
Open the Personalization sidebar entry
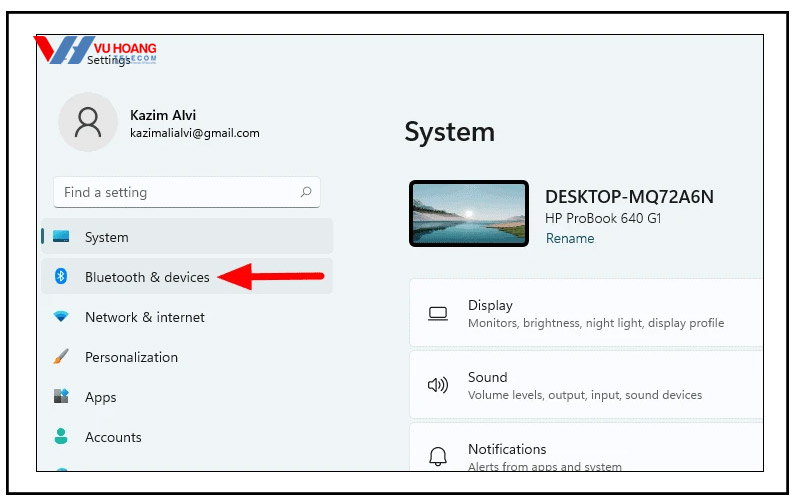coord(131,357)
